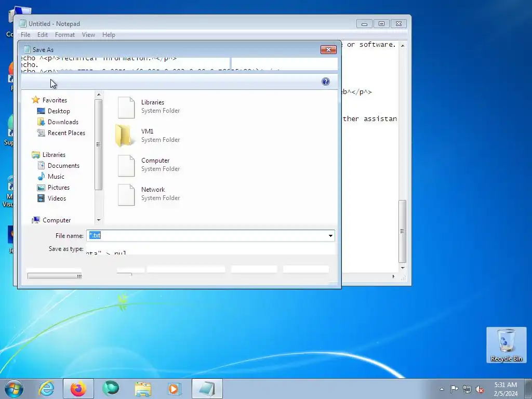Image resolution: width=532 pixels, height=399 pixels.
Task: Open Documents library in navigation pane
Action: click(x=63, y=166)
